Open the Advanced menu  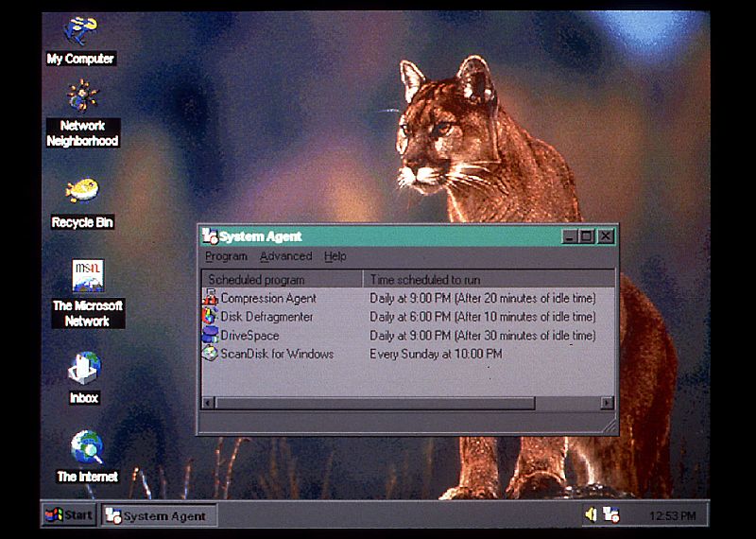tap(286, 256)
